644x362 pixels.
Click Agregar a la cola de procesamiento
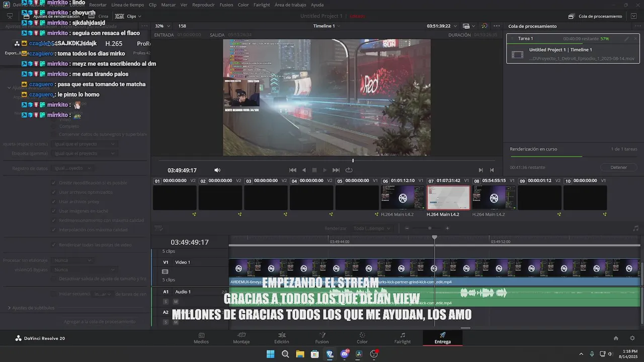pos(100,321)
